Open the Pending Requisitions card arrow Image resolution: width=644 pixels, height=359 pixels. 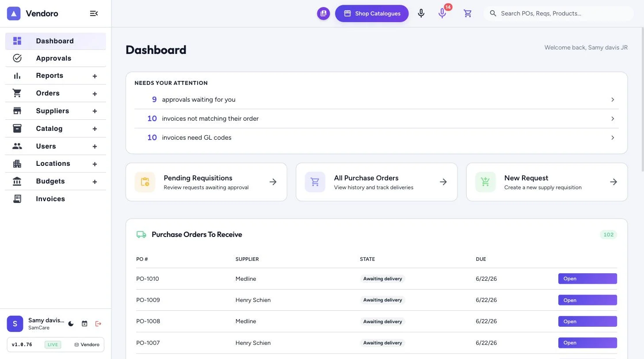click(x=273, y=182)
